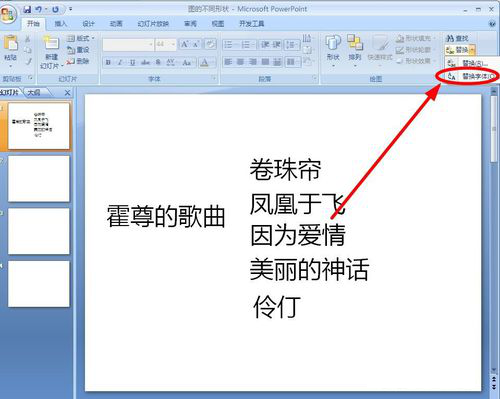
Task: Select the second slide thumbnail
Action: tap(39, 179)
